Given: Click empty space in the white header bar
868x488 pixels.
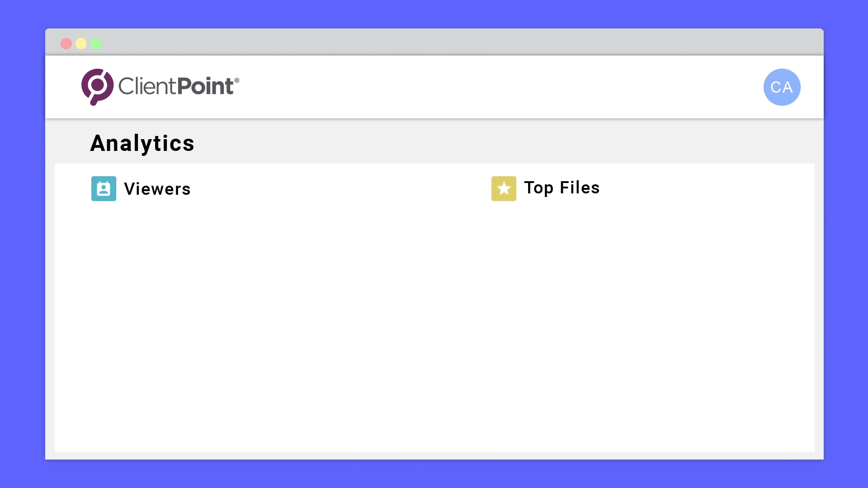Looking at the screenshot, I should pyautogui.click(x=497, y=87).
